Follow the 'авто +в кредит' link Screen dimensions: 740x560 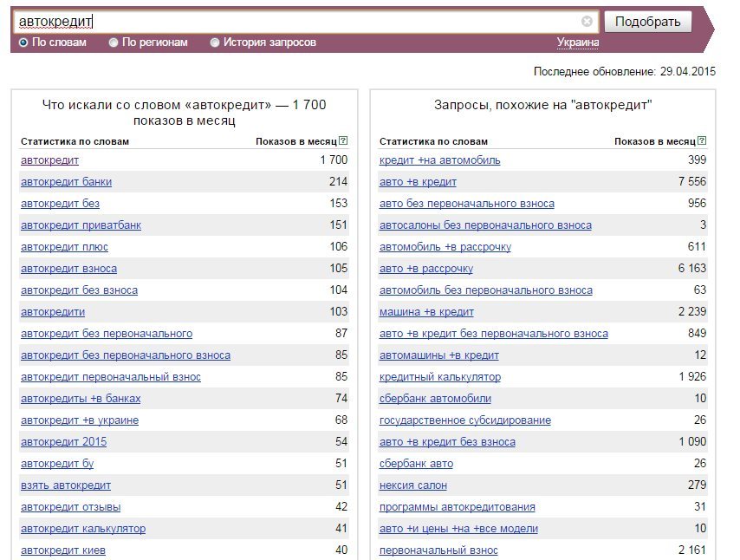pos(418,182)
